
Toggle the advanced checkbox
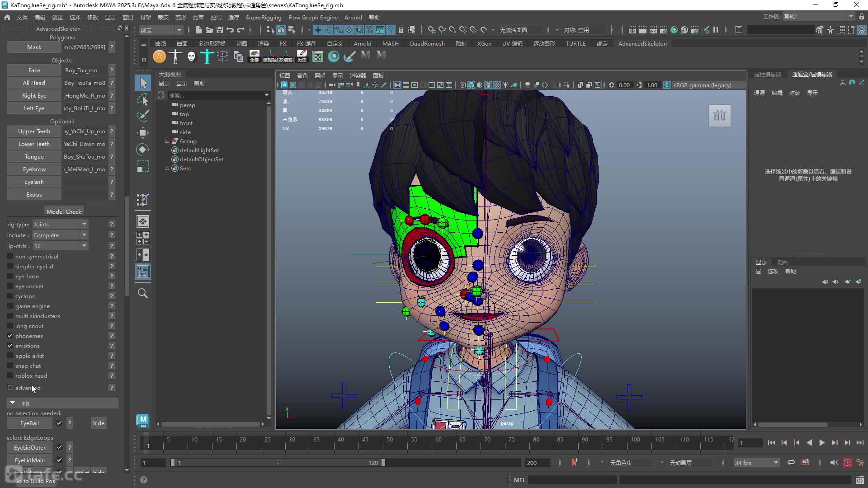pyautogui.click(x=10, y=388)
